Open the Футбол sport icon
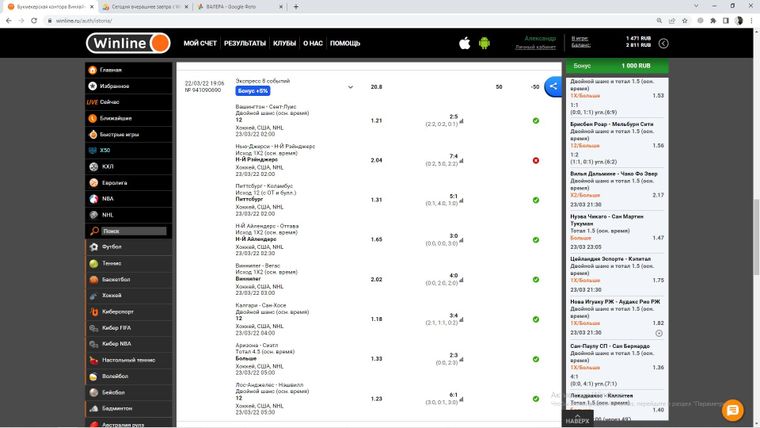 click(94, 247)
